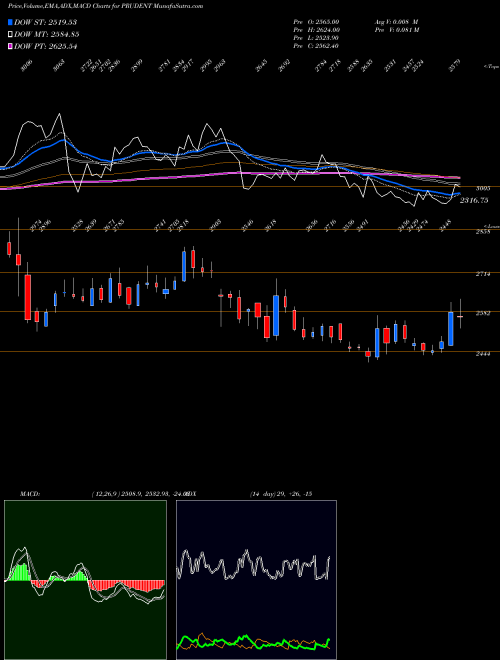This screenshot has height=660, width=500.
Task: Click the chart title mentioning PRUDENT MunafaSutra.com
Action: tap(105, 6)
